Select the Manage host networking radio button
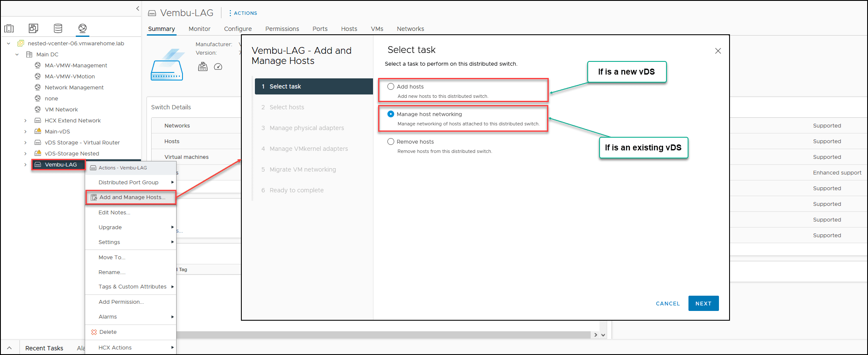Screen dimensions: 868x355 point(391,114)
